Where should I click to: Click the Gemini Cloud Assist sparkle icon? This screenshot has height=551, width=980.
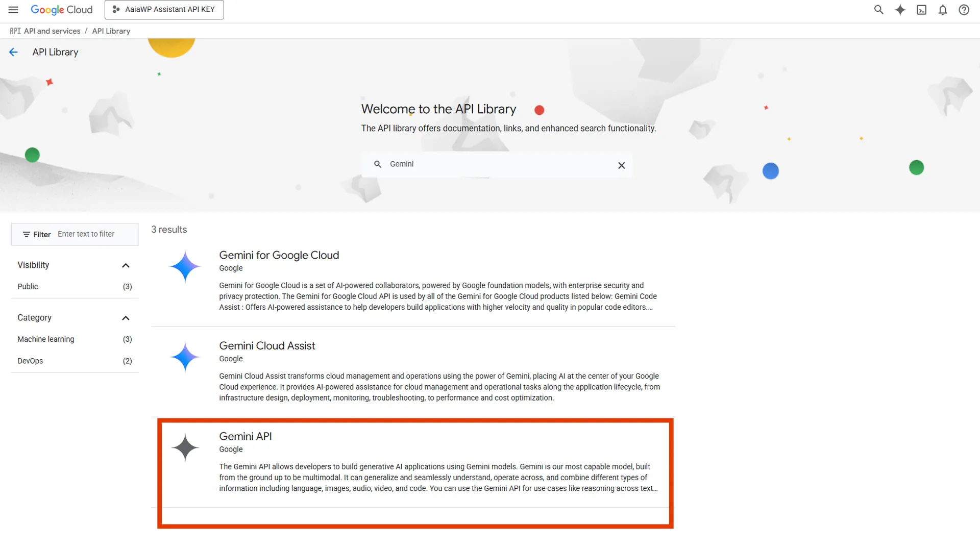pyautogui.click(x=185, y=357)
